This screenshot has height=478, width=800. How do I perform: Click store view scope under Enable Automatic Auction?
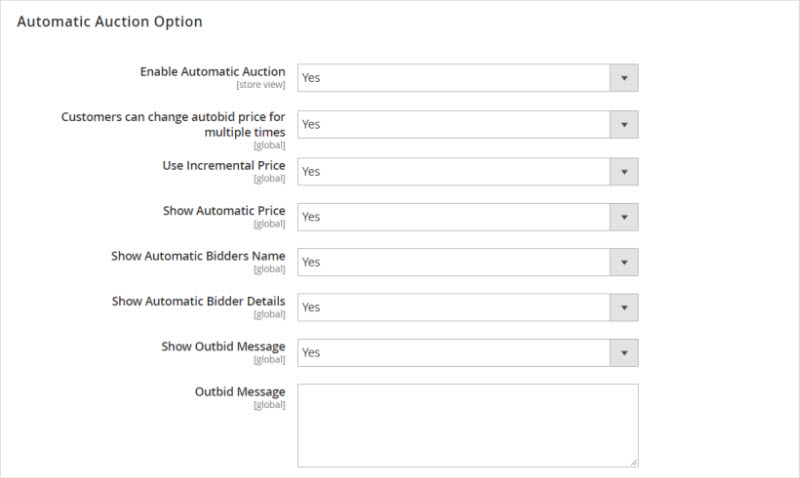coord(260,86)
